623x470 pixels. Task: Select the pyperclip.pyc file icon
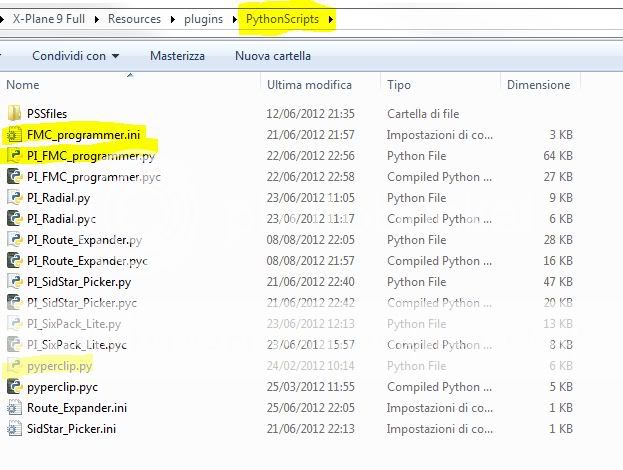[x=14, y=387]
